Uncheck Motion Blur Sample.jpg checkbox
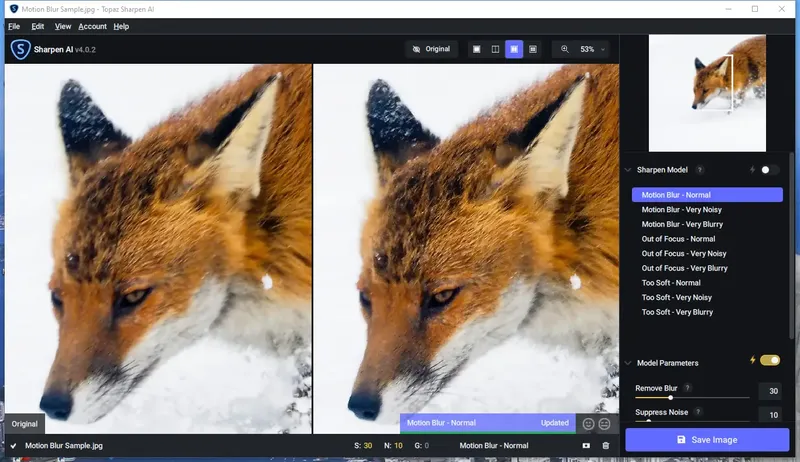800x462 pixels. tap(13, 446)
